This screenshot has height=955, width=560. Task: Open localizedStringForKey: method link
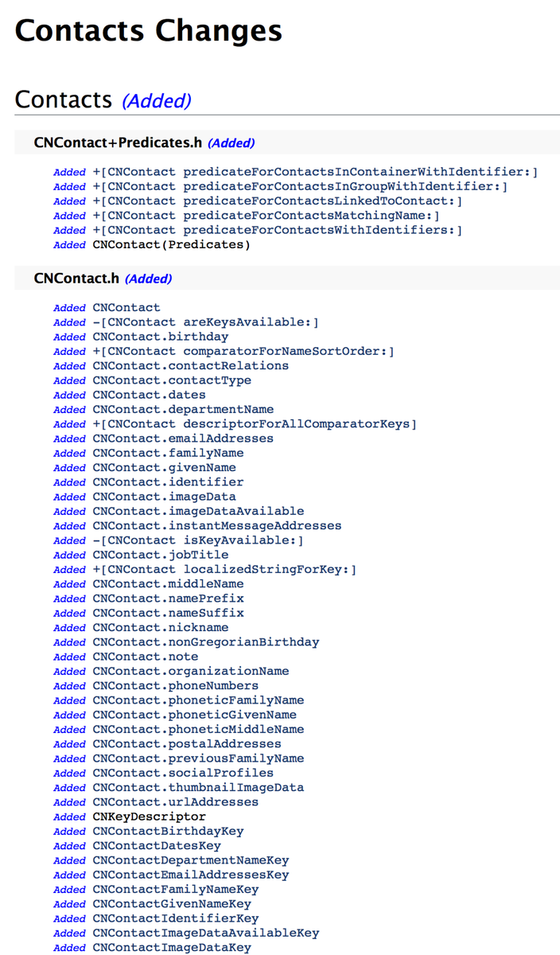[224, 569]
